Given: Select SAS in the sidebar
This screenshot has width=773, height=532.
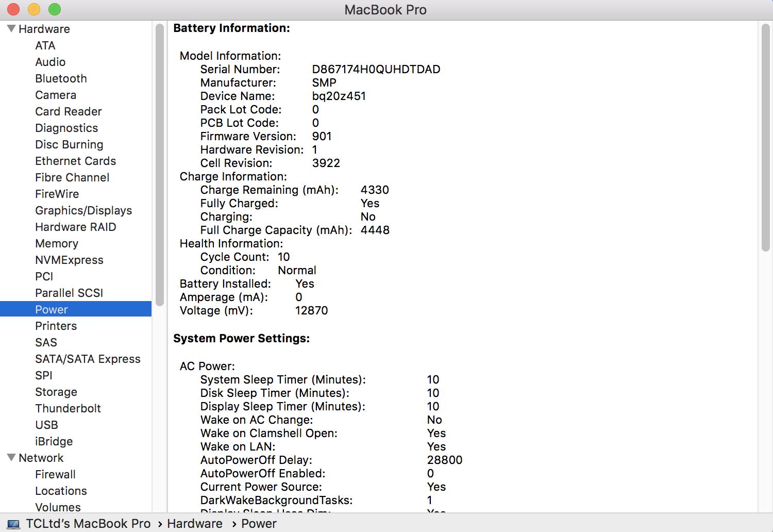Looking at the screenshot, I should point(46,342).
